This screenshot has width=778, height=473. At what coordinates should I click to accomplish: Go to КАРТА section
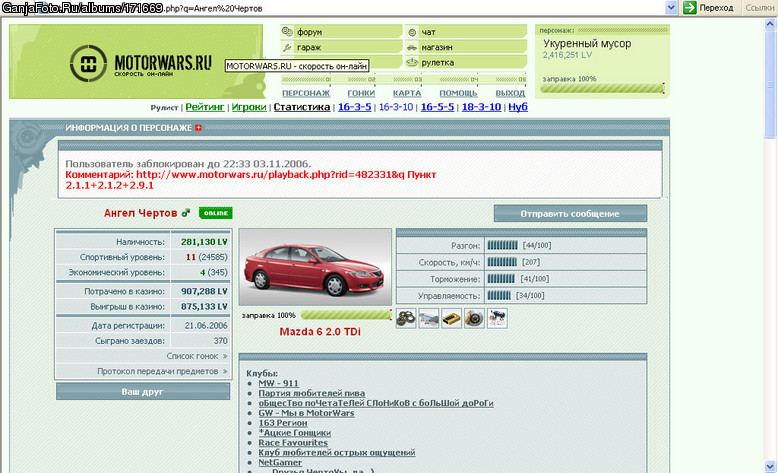click(407, 93)
